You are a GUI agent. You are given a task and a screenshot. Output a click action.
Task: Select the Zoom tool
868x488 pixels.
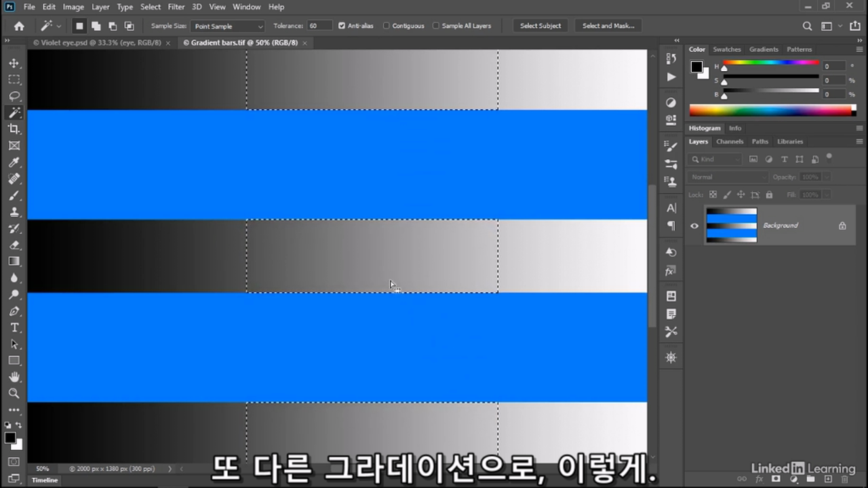[14, 393]
